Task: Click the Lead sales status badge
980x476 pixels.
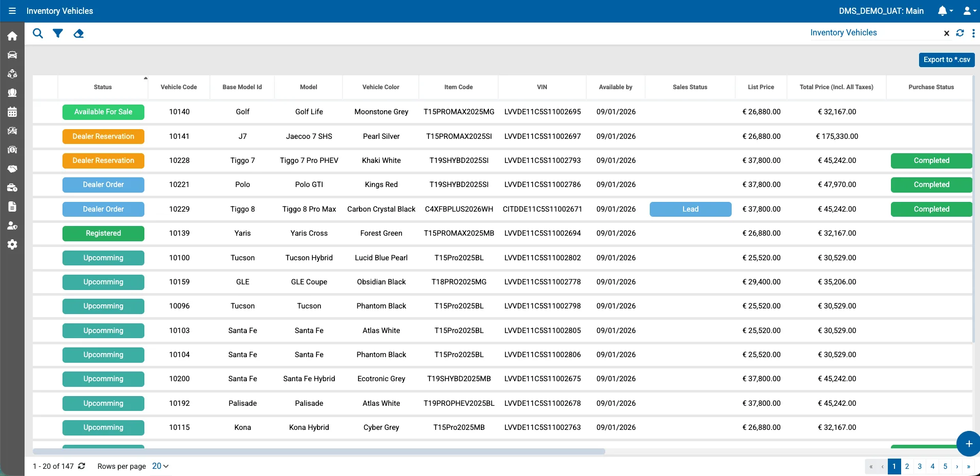Action: point(690,209)
